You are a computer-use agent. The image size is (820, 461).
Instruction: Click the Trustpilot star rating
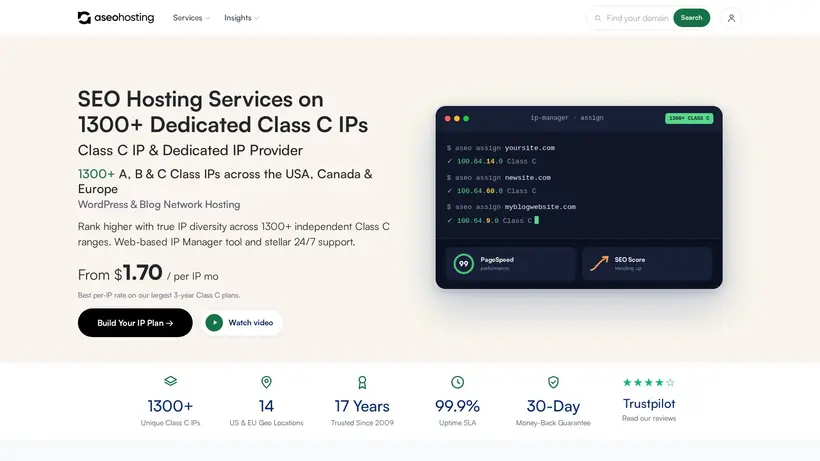[x=648, y=383]
